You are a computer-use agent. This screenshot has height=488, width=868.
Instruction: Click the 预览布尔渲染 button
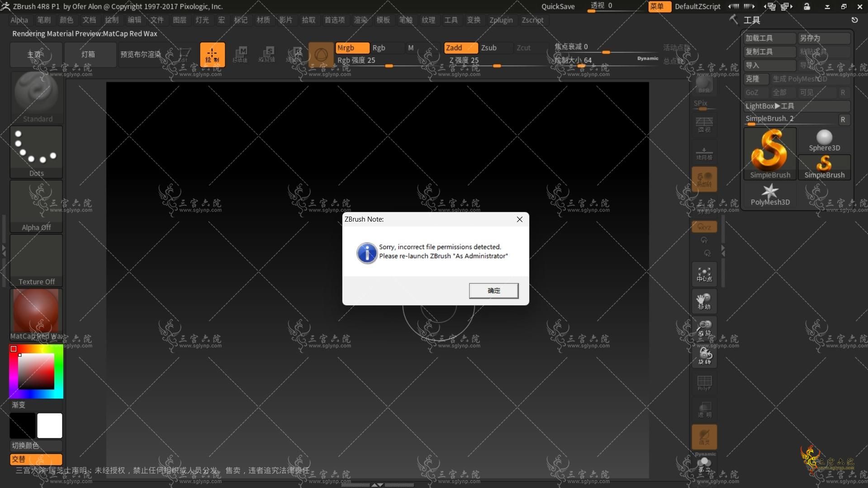pos(141,55)
